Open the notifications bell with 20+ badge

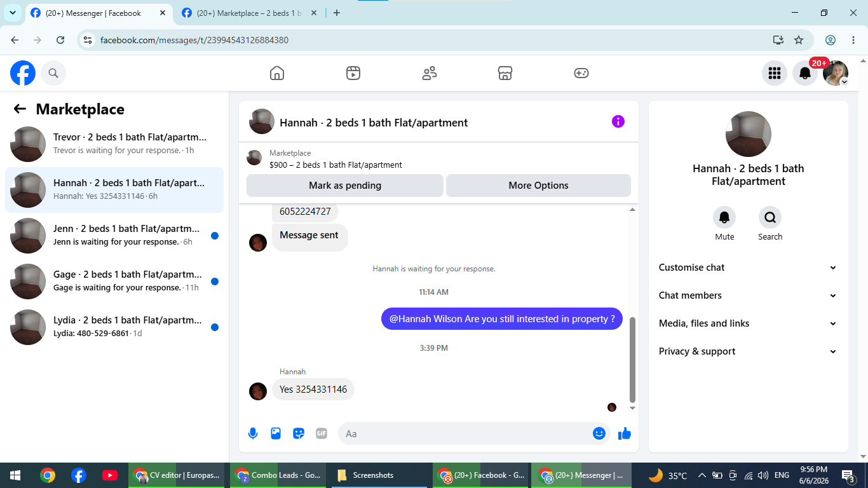[805, 73]
